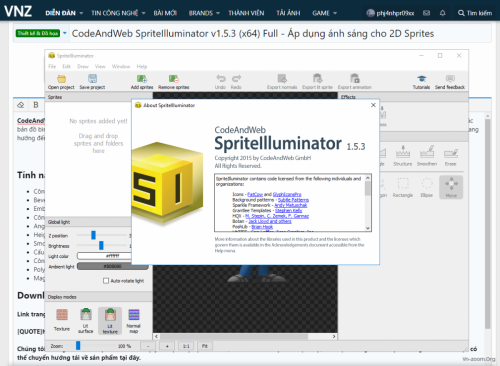This screenshot has width=500, height=366.
Task: Go to the THÀNH VIÊN page
Action: pyautogui.click(x=246, y=13)
